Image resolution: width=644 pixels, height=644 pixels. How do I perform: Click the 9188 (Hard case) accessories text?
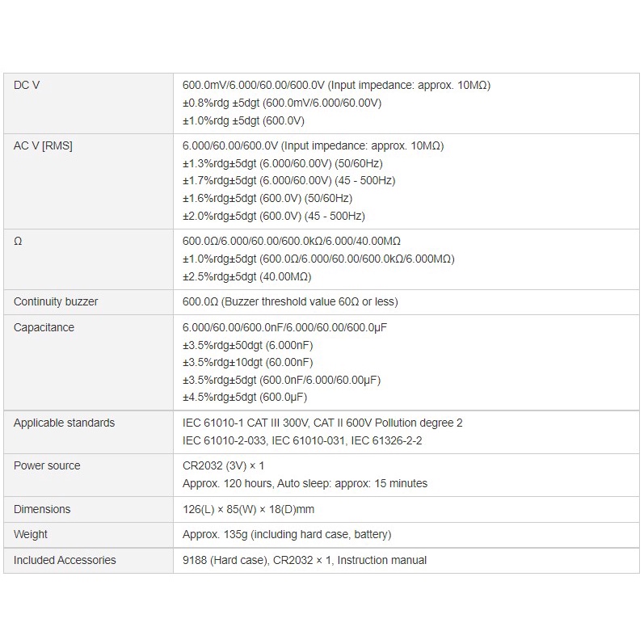(x=225, y=560)
